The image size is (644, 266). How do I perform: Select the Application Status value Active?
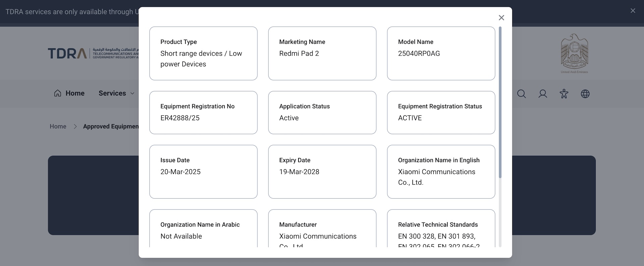coord(289,118)
